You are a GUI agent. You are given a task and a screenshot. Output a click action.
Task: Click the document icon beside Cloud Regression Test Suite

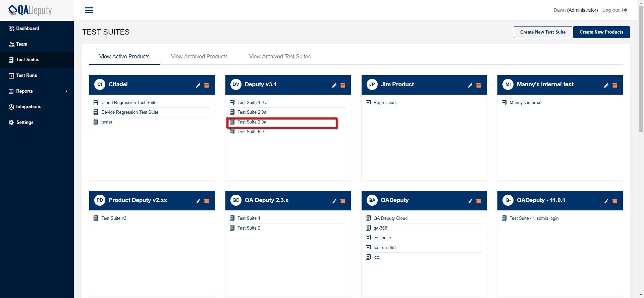[96, 102]
